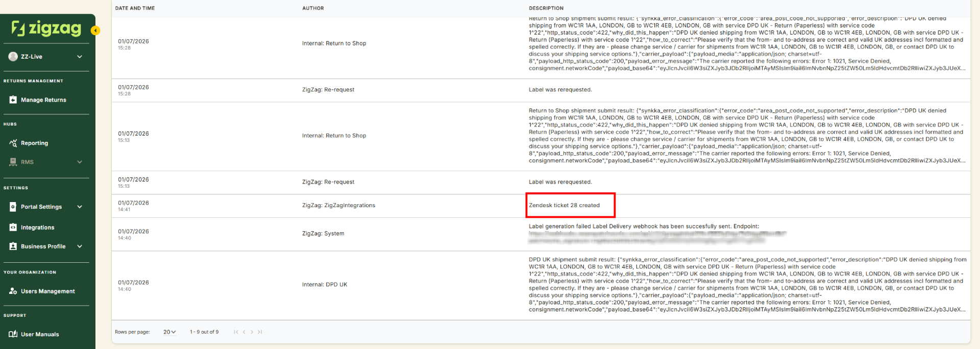This screenshot has width=980, height=349.
Task: Click the Reporting chart icon
Action: coord(13,143)
